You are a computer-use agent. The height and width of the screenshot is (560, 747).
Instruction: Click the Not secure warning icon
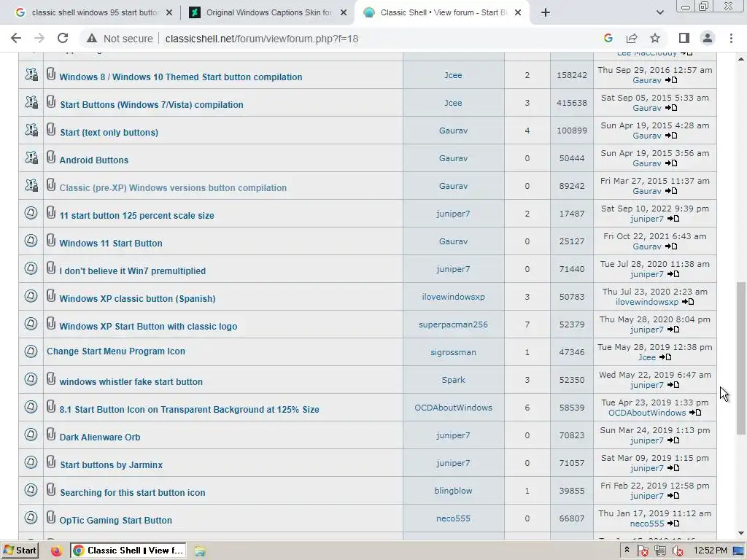92,39
